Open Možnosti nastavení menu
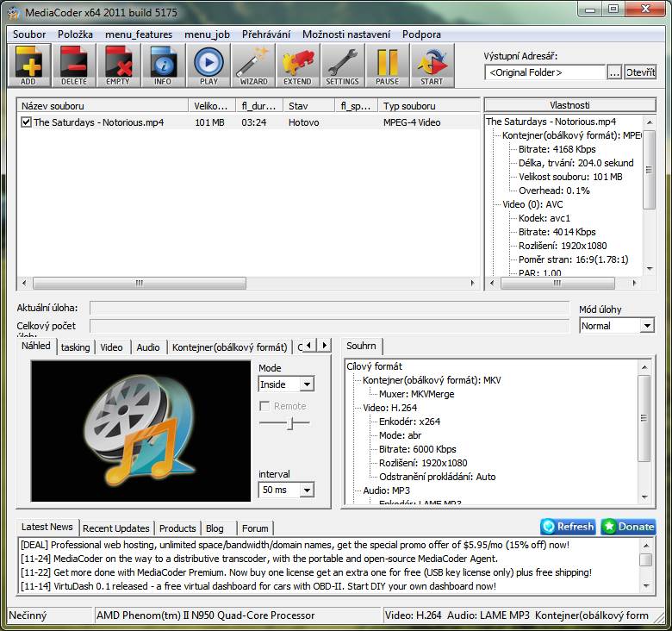 click(346, 34)
